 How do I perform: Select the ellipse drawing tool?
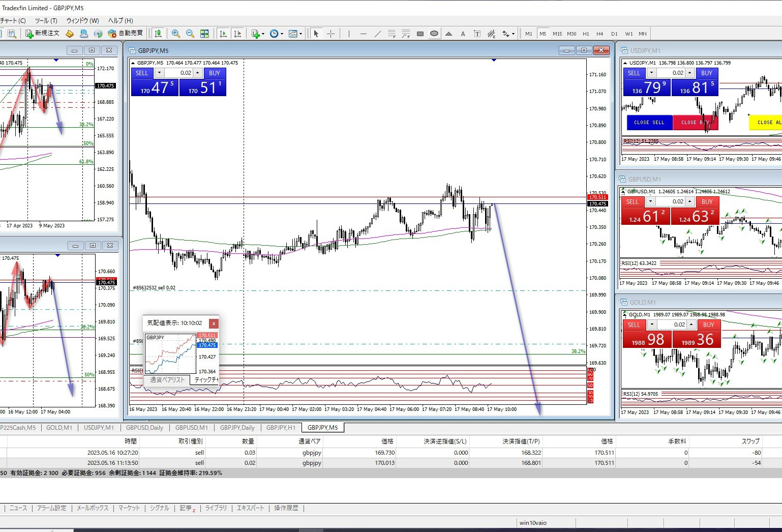click(x=434, y=34)
